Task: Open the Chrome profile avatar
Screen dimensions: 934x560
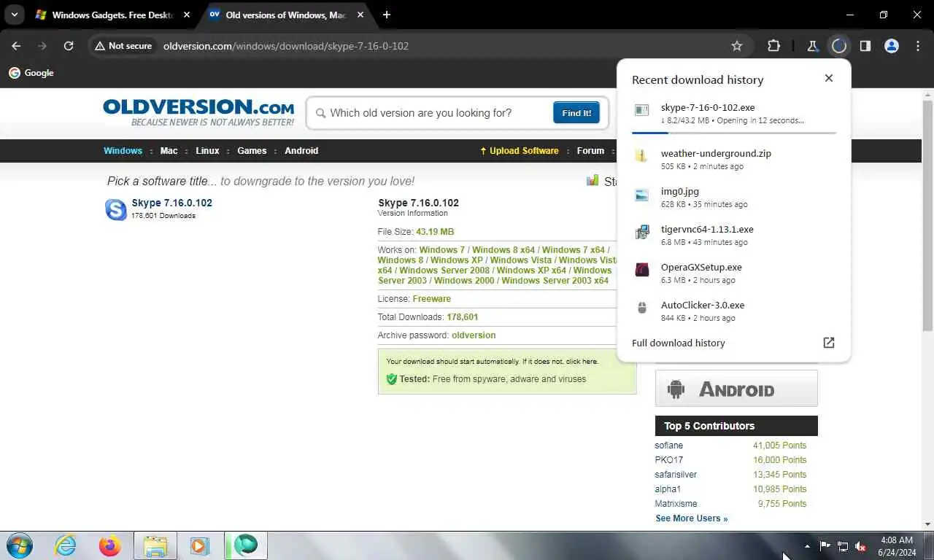Action: (892, 46)
